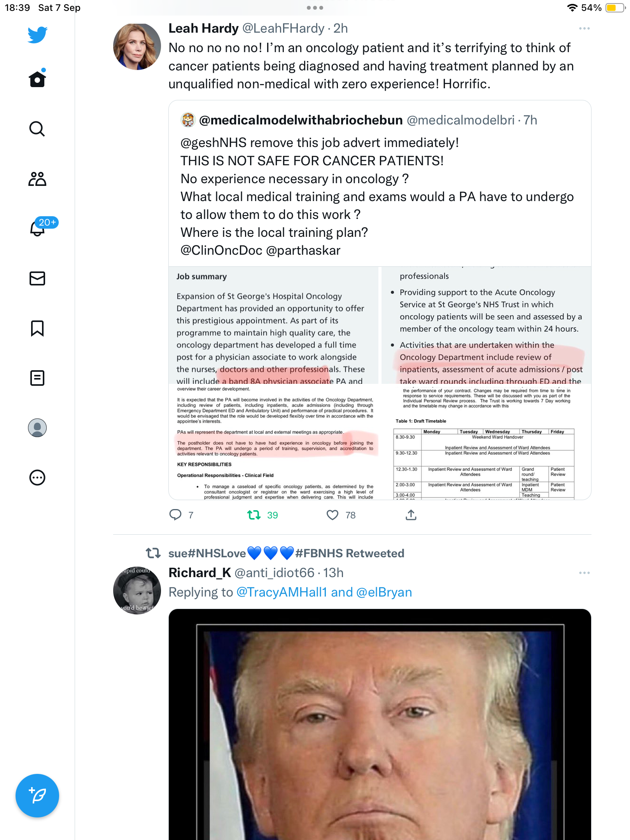Image resolution: width=630 pixels, height=840 pixels.
Task: Open Lists icon in sidebar
Action: (37, 378)
